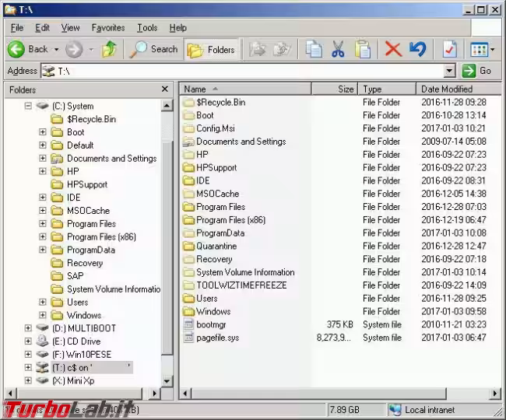The image size is (506, 420).
Task: Open the Tools menu
Action: click(147, 28)
